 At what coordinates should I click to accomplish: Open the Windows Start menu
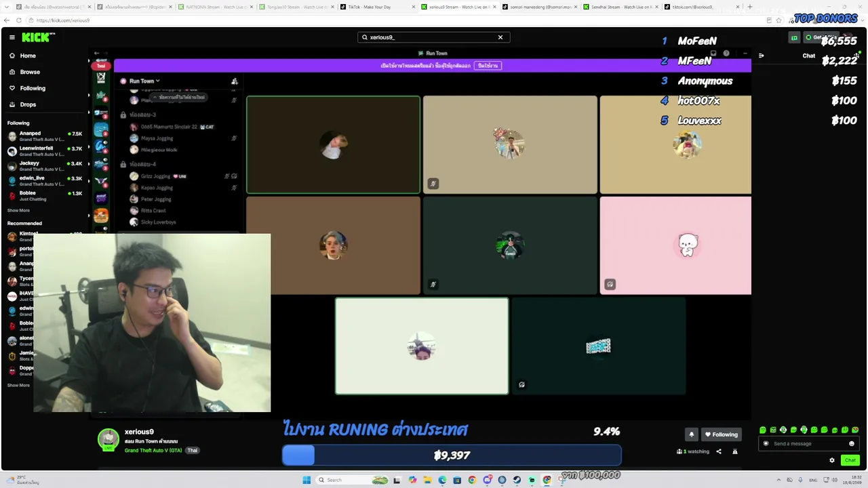[307, 480]
